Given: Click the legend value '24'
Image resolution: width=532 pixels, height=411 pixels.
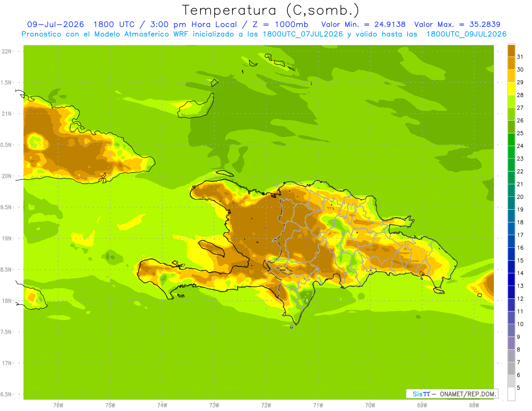Looking at the screenshot, I should click(520, 146).
